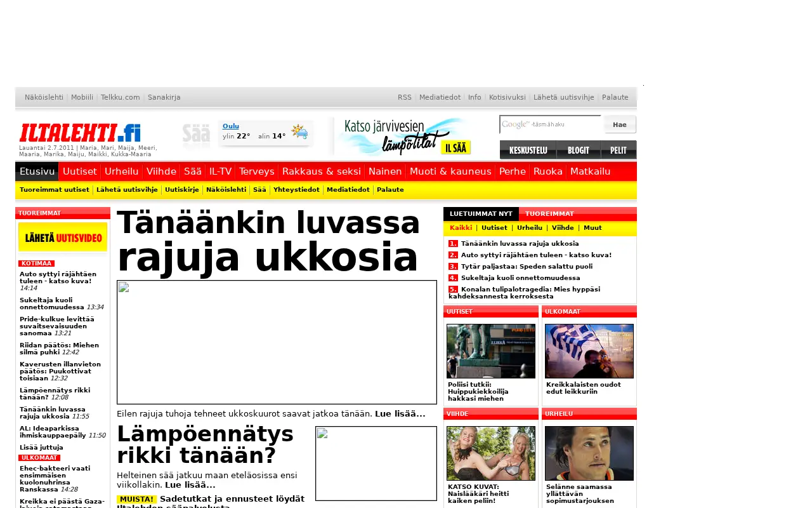812x508 pixels.
Task: Go to the Matkailu navigation section
Action: pos(590,171)
